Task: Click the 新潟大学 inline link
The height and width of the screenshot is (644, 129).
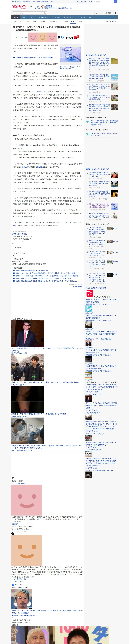Action: [x=25, y=167]
